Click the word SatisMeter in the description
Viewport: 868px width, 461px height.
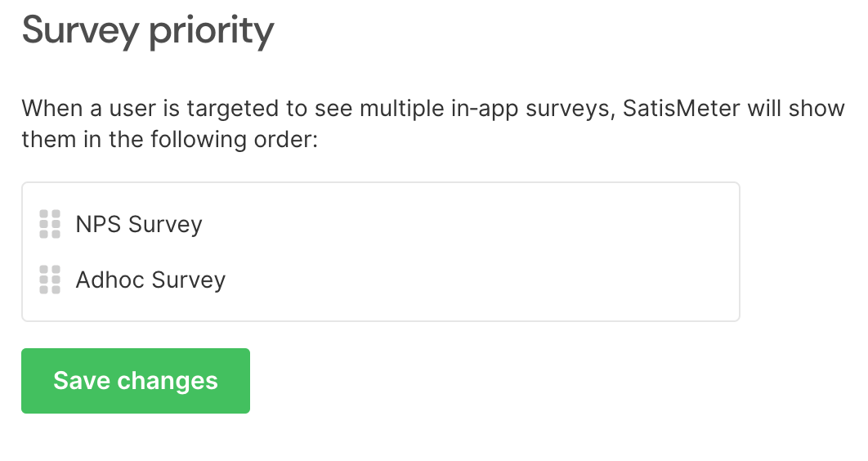[681, 108]
